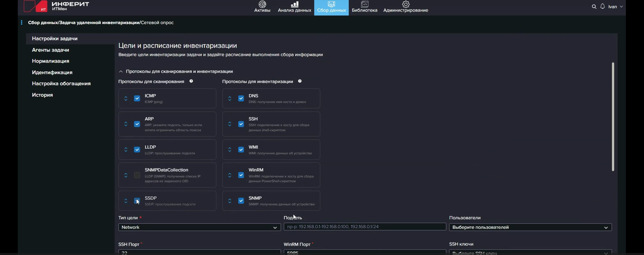
Task: Uncheck the ICMP protocol checkbox
Action: pyautogui.click(x=137, y=98)
